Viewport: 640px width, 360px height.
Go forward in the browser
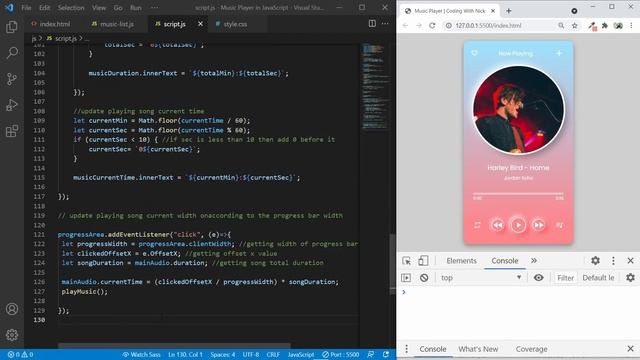[419, 25]
